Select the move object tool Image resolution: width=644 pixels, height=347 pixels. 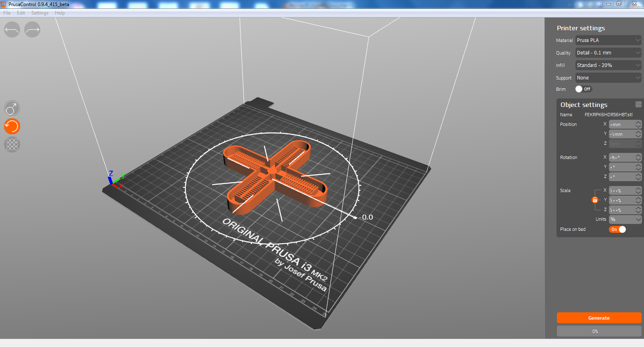12,109
